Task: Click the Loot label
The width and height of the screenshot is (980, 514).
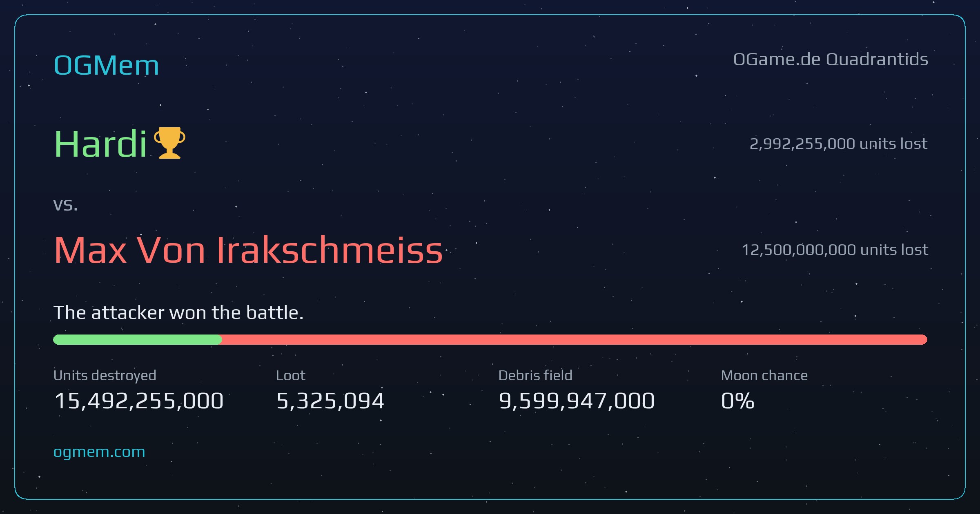Action: (x=290, y=375)
